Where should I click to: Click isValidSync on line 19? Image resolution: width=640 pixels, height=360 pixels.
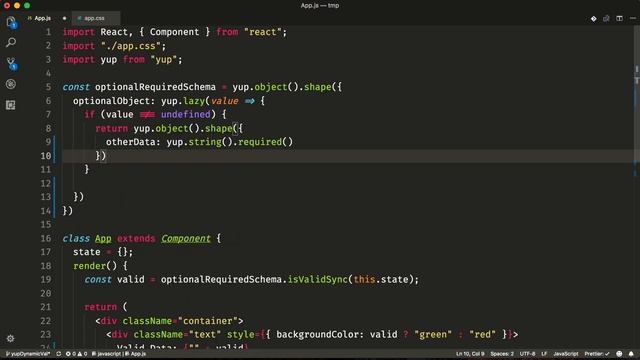[318, 280]
